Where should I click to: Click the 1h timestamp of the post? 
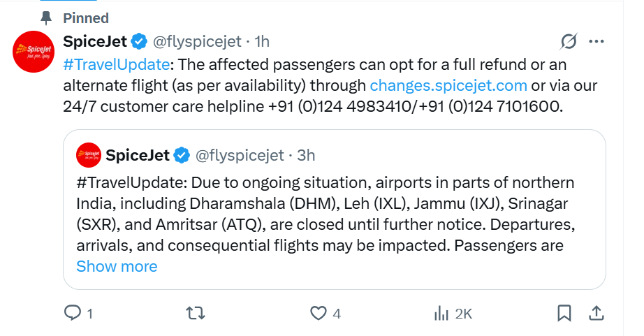coord(262,42)
